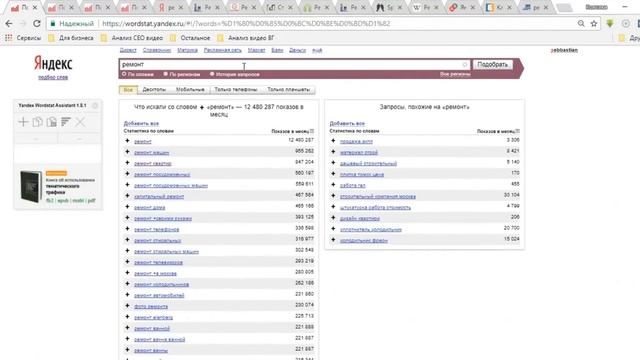Image resolution: width=640 pixels, height=360 pixels.
Task: Click the value '12 480 287' for ремонт row
Action: click(x=301, y=140)
